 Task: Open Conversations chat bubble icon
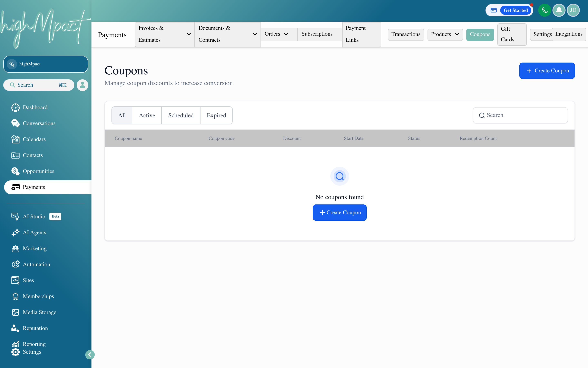point(15,123)
